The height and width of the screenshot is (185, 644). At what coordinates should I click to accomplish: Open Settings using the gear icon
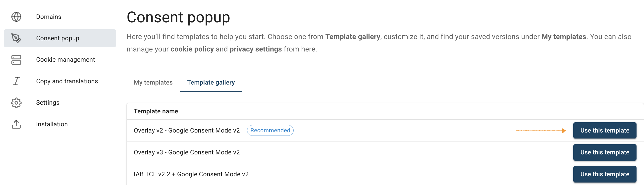(16, 102)
